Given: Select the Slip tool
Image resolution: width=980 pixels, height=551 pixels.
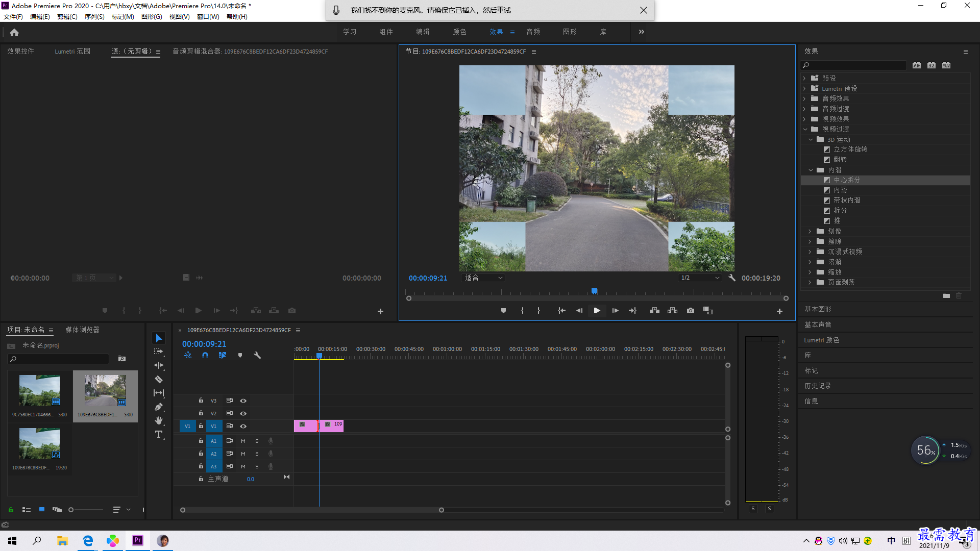Looking at the screenshot, I should [x=159, y=393].
